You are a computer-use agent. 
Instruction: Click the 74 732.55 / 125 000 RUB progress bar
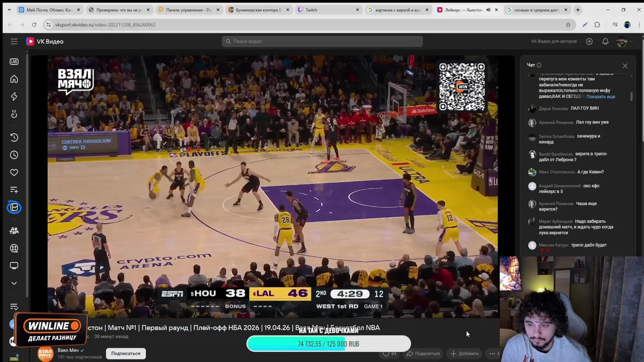click(x=329, y=344)
